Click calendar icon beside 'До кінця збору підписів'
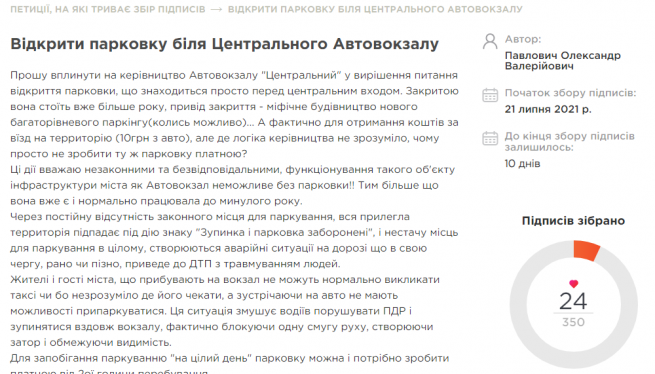 click(x=490, y=138)
